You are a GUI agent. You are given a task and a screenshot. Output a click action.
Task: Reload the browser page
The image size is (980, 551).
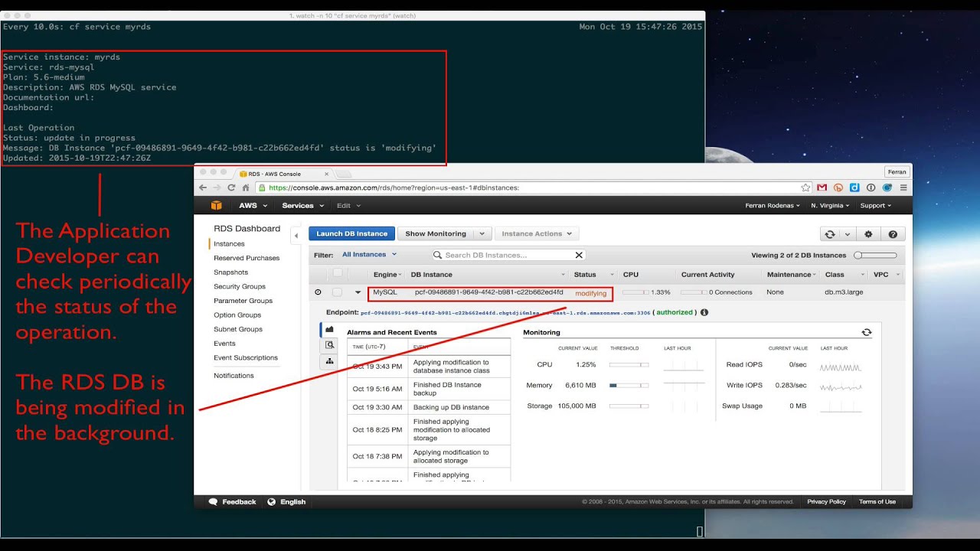click(x=231, y=187)
